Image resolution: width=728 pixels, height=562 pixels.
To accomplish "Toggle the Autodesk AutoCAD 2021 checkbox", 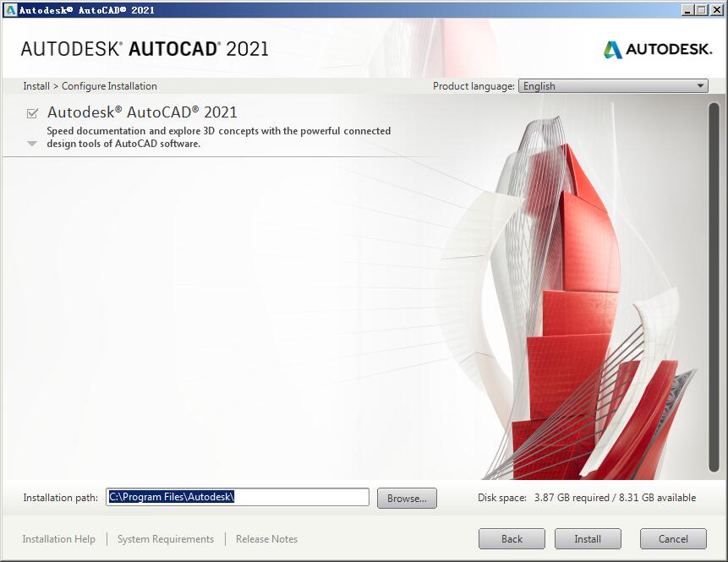I will [x=32, y=113].
